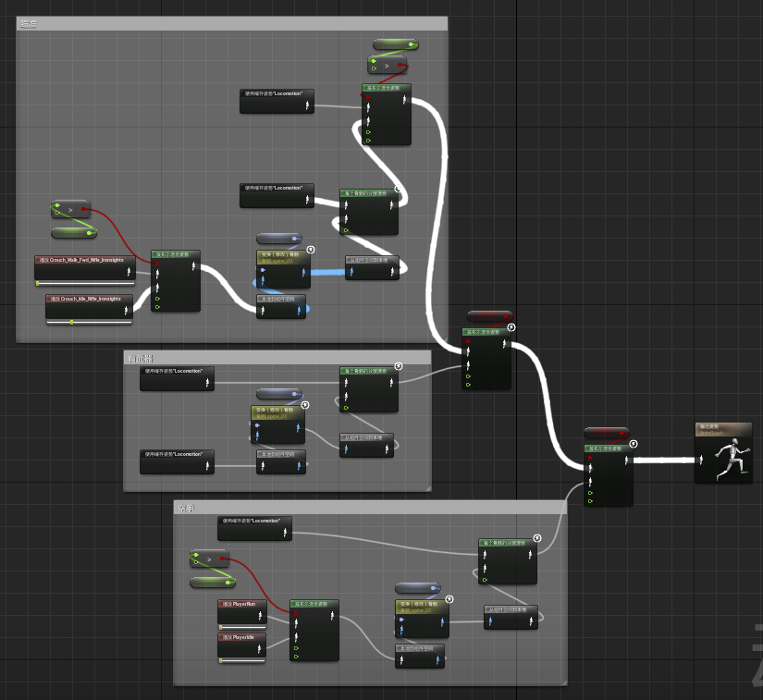Select greater-than node beside Crouch_Walk animation
763x700 pixels.
point(71,210)
